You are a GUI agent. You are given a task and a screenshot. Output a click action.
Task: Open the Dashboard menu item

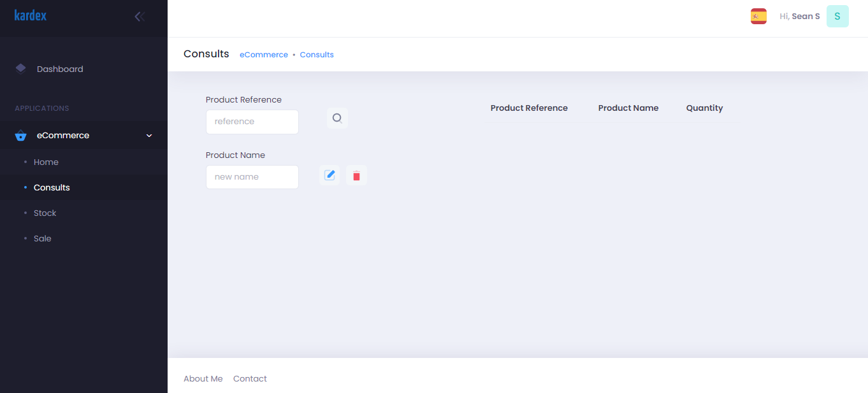tap(83, 69)
